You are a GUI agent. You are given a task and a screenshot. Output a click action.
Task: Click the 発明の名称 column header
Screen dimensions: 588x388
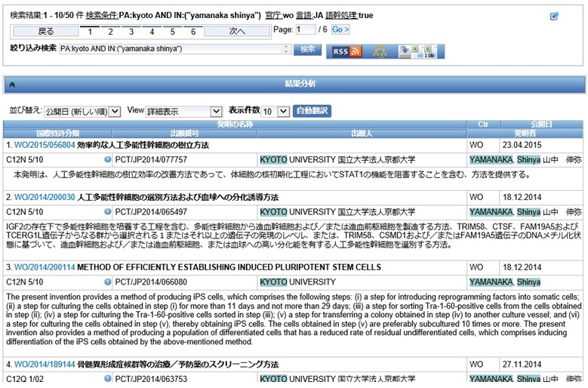coord(235,124)
